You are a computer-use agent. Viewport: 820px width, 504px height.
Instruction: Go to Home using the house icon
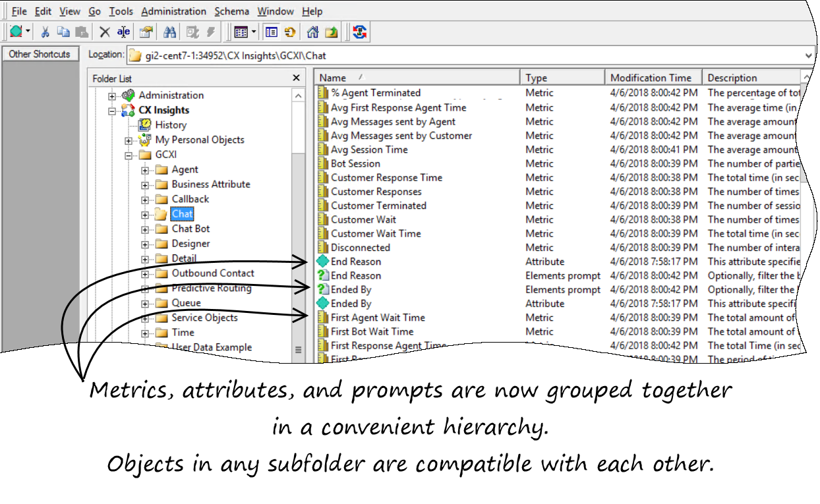(312, 32)
